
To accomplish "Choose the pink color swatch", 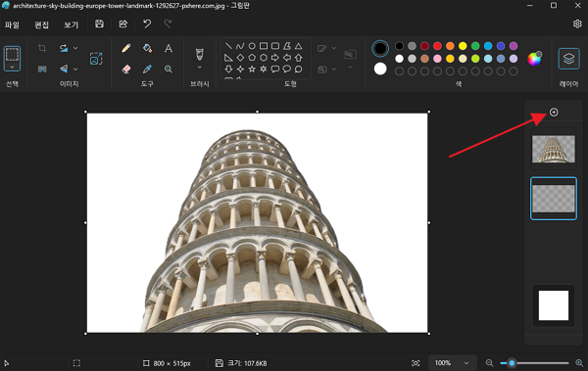I will [x=437, y=59].
